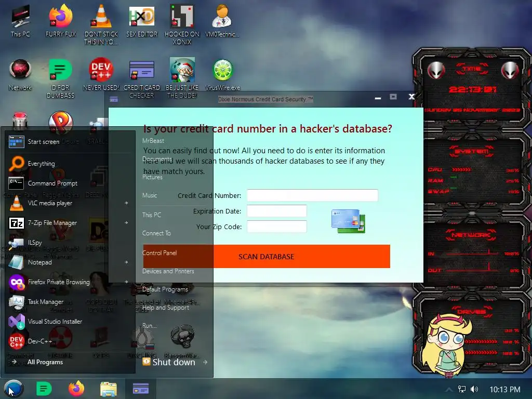Open the HOOKED ON XONIX desktop icon
Screen dimensions: 532x399
(182, 25)
